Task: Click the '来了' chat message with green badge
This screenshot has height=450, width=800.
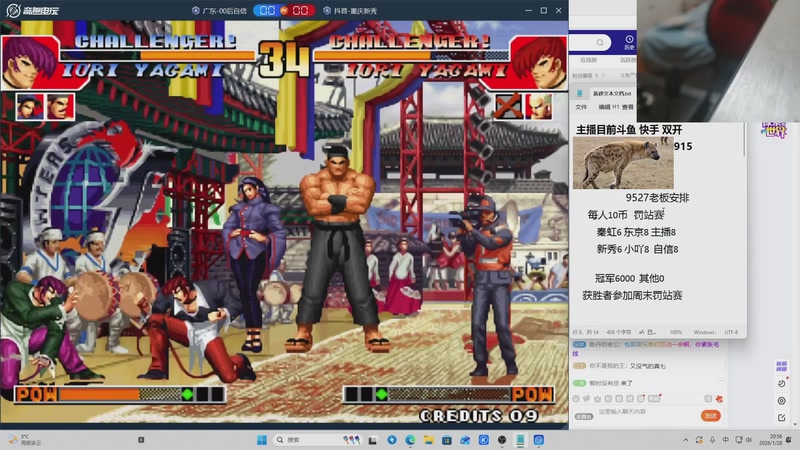Action: (603, 383)
